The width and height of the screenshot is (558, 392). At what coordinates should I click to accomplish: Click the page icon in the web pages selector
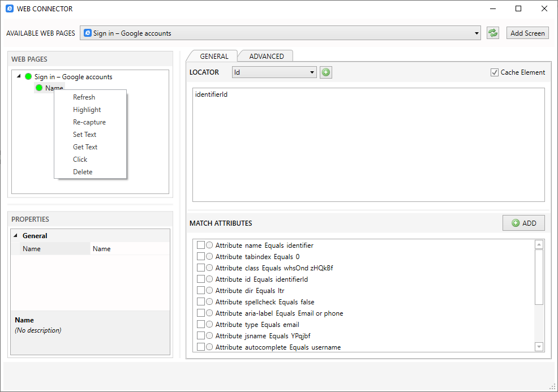[x=87, y=32]
